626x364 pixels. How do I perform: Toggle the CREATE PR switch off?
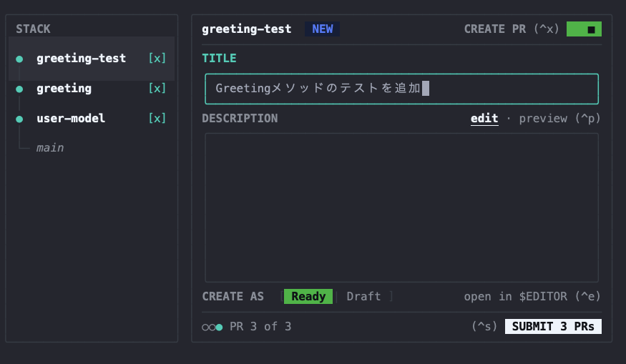(x=584, y=29)
